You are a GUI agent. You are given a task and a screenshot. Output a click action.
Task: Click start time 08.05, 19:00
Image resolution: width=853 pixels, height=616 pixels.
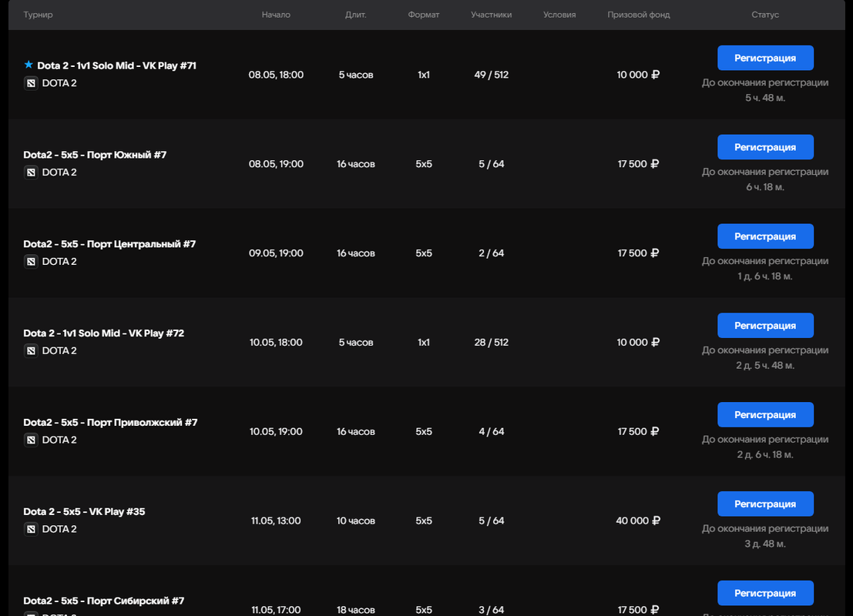pos(276,164)
